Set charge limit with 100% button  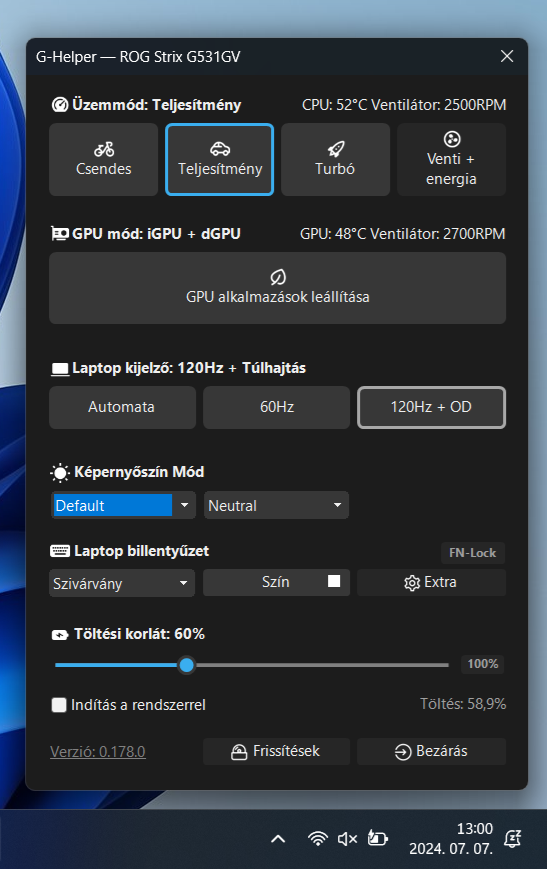(x=483, y=664)
